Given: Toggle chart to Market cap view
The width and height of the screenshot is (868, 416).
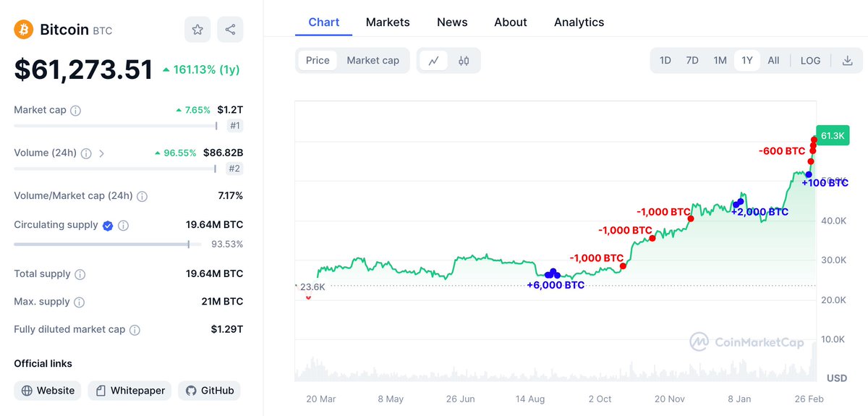Looking at the screenshot, I should click(373, 61).
